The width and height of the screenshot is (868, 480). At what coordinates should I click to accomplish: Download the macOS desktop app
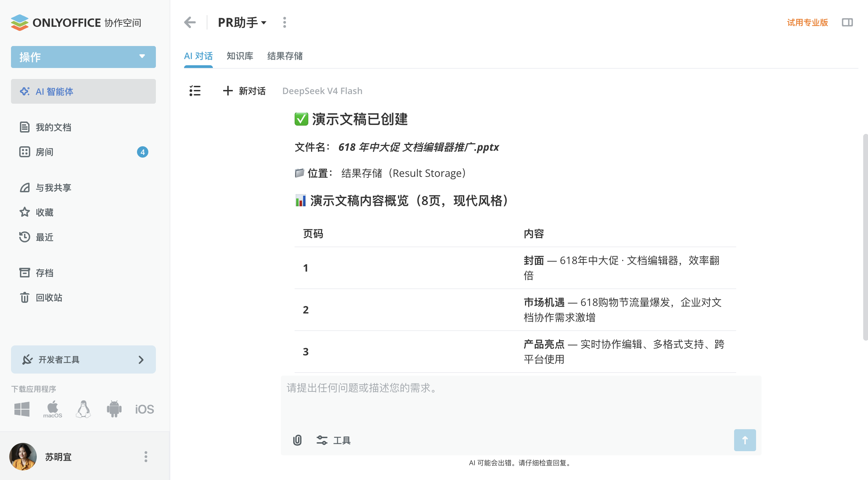pos(53,409)
